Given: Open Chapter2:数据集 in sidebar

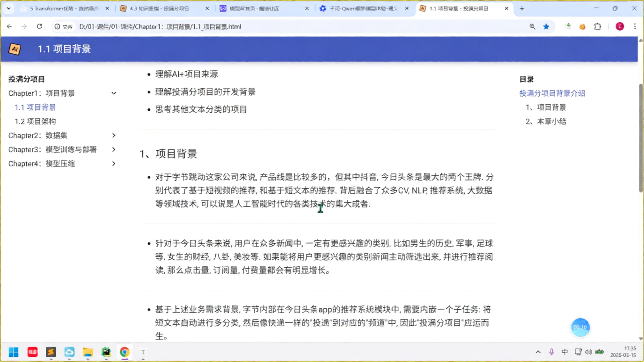Looking at the screenshot, I should tap(38, 135).
